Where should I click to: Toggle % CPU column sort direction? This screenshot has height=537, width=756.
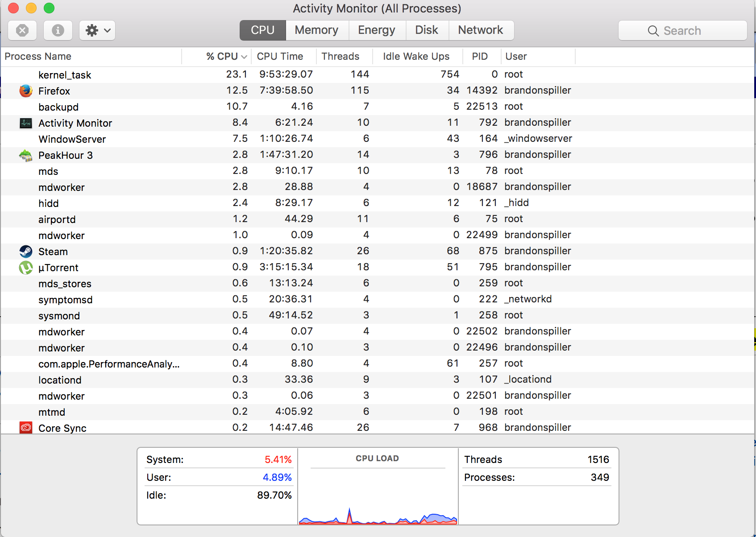click(x=217, y=57)
